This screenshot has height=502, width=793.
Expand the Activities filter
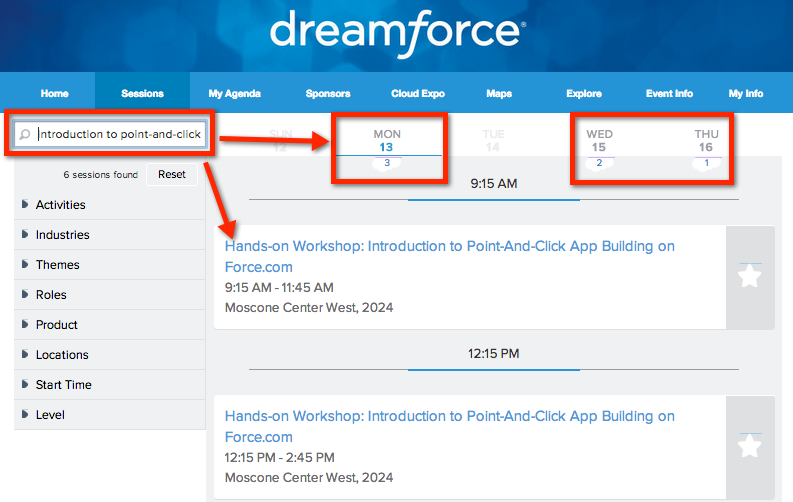pos(110,205)
